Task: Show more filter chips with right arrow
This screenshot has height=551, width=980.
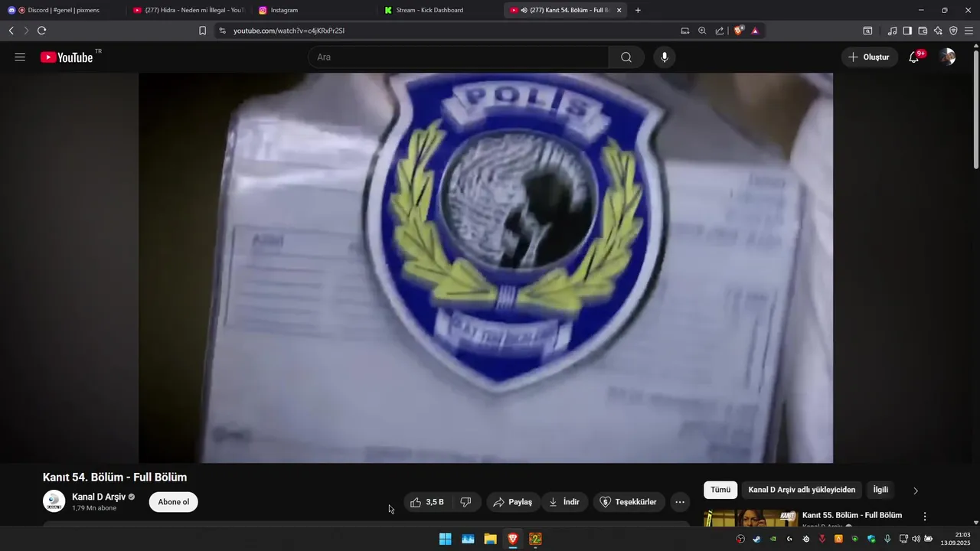Action: (x=916, y=491)
